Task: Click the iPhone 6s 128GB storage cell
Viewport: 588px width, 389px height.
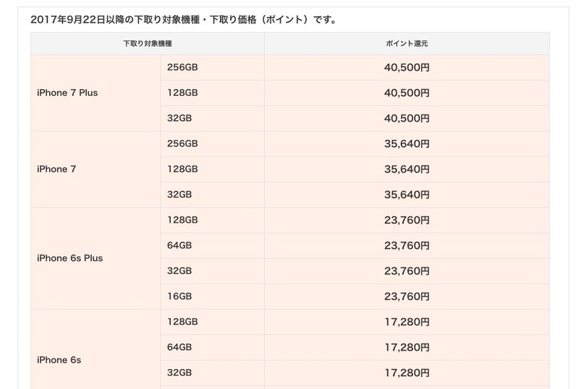Action: pyautogui.click(x=212, y=322)
